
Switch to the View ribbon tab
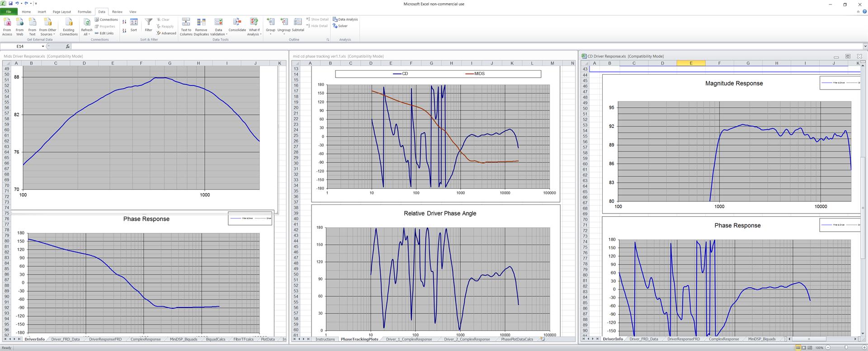point(132,12)
